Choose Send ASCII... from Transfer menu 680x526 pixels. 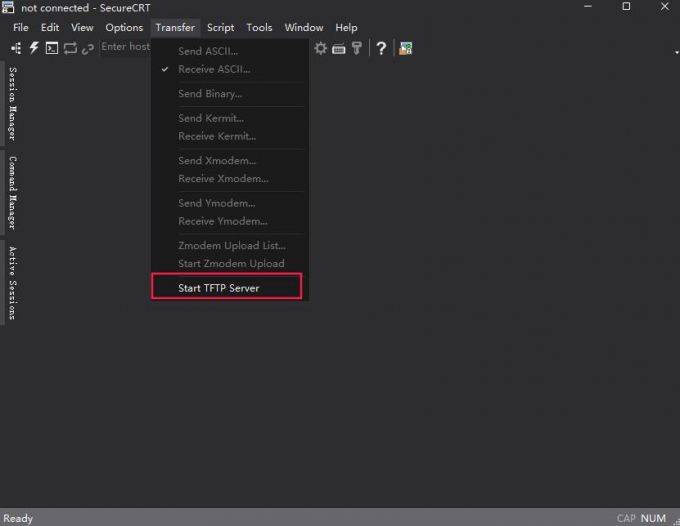tap(229, 51)
